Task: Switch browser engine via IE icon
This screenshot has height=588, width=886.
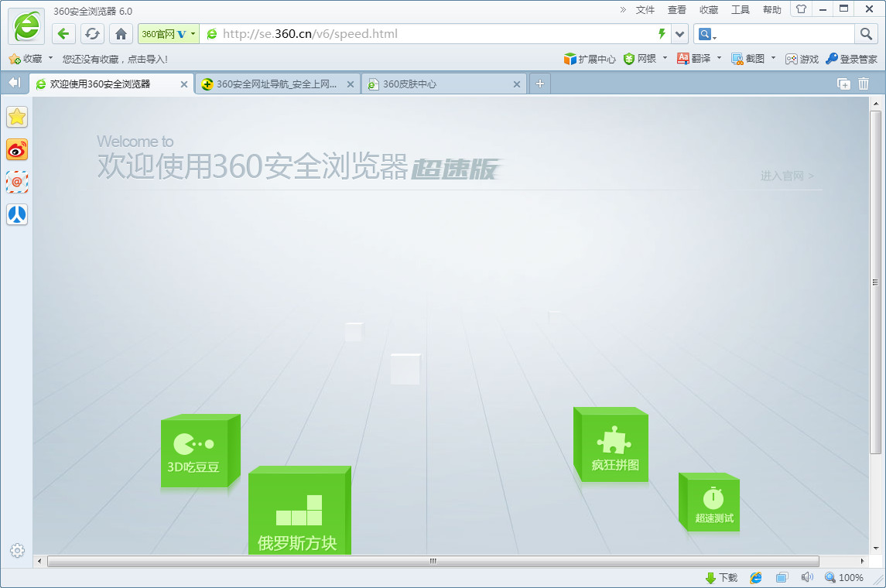Action: click(755, 577)
